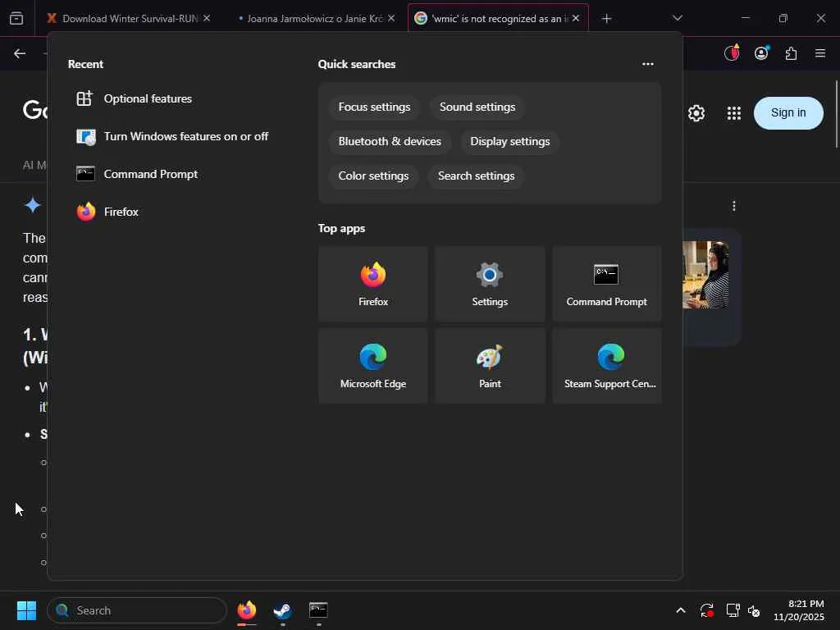Select the 'wmic' is not recognized tab

[x=498, y=18]
